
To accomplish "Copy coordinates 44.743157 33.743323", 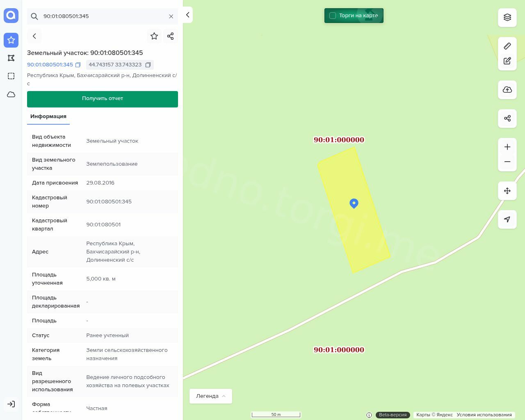I will click(x=148, y=65).
